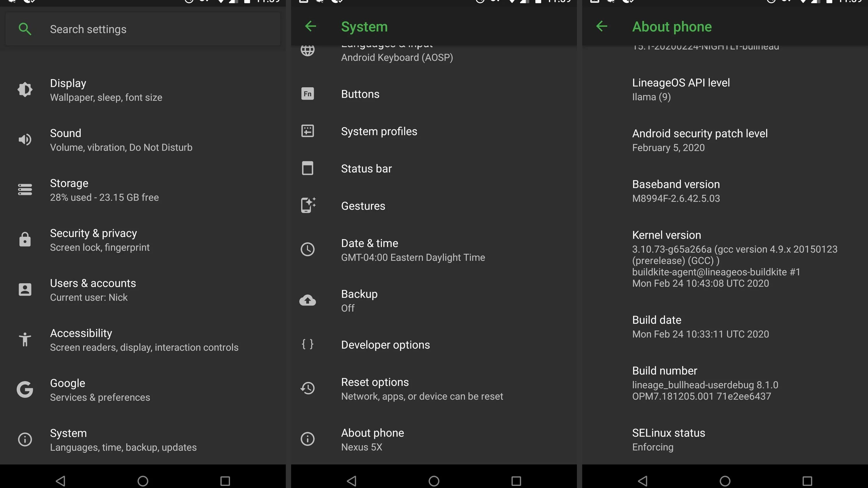Screen dimensions: 868x488
Task: Tap the Status bar icon
Action: [x=308, y=168]
